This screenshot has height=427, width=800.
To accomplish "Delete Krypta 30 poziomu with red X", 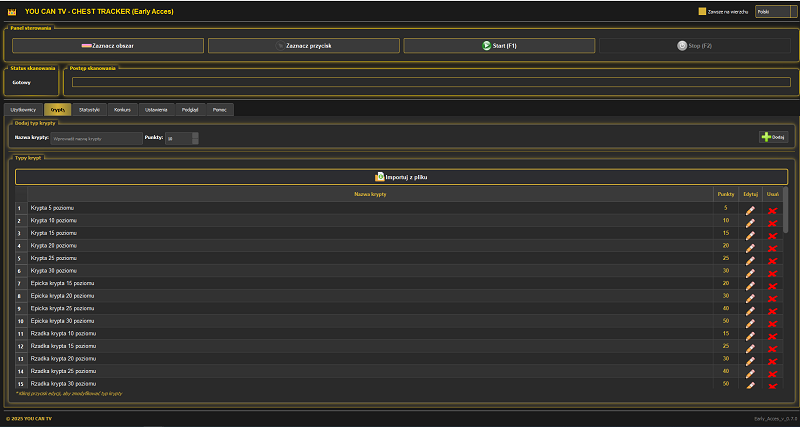I will point(772,273).
